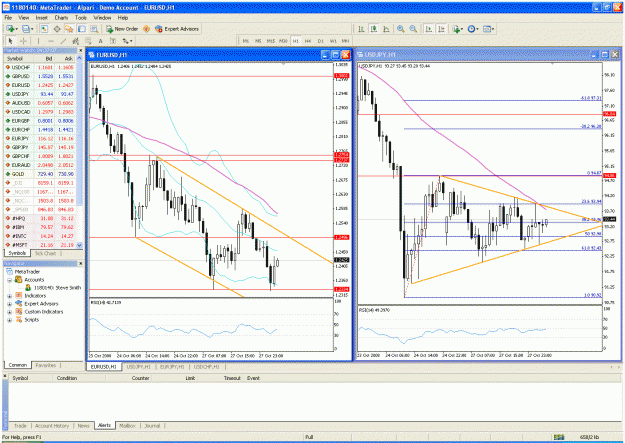Toggle the Terminal window toolbar icon

82,29
